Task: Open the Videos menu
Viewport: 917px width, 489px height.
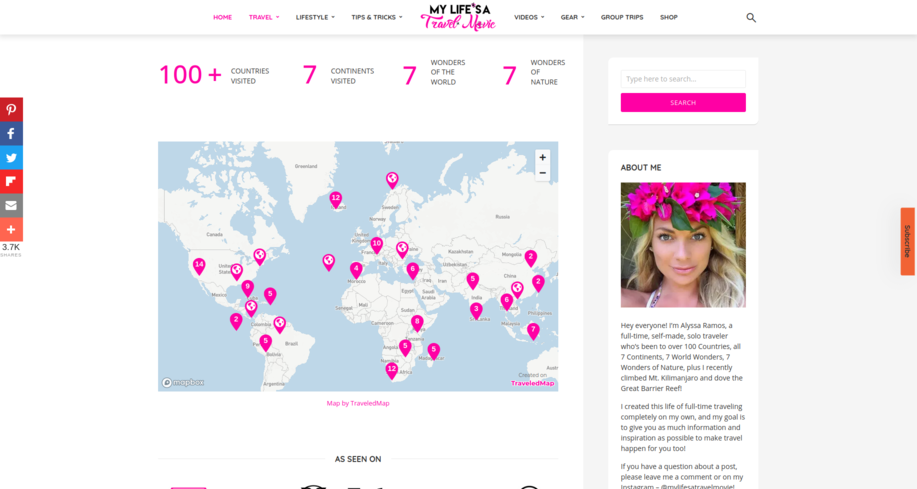Action: click(529, 17)
